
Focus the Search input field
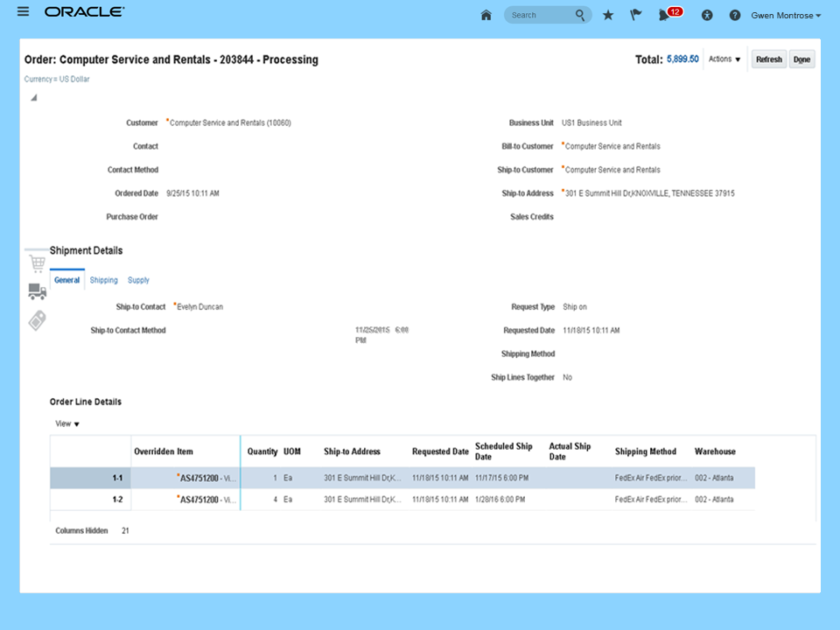pos(541,15)
